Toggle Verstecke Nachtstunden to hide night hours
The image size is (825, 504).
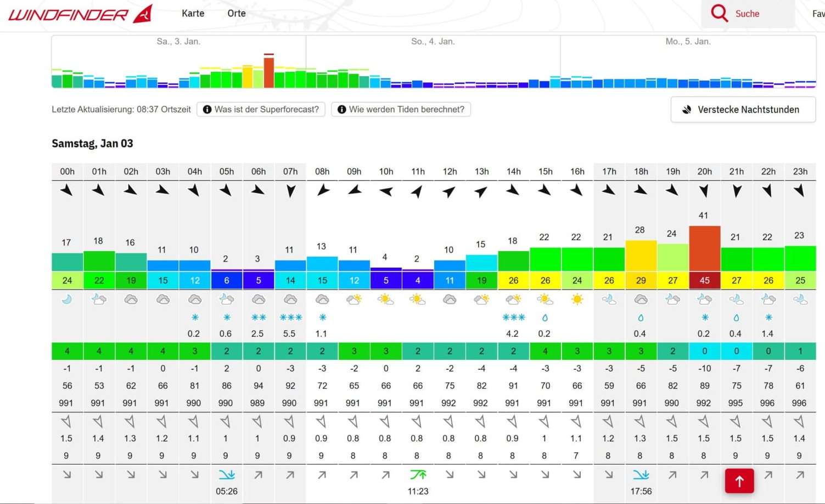point(743,110)
